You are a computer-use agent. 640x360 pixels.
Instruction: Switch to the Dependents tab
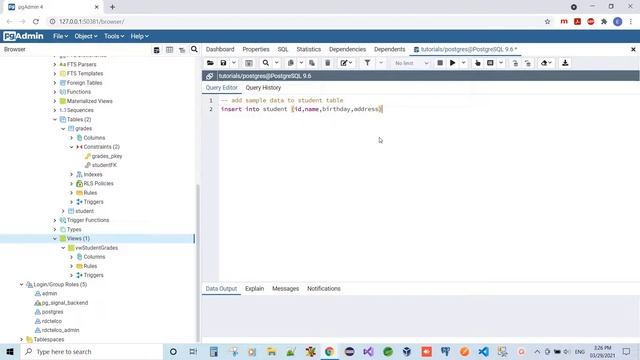click(x=389, y=49)
